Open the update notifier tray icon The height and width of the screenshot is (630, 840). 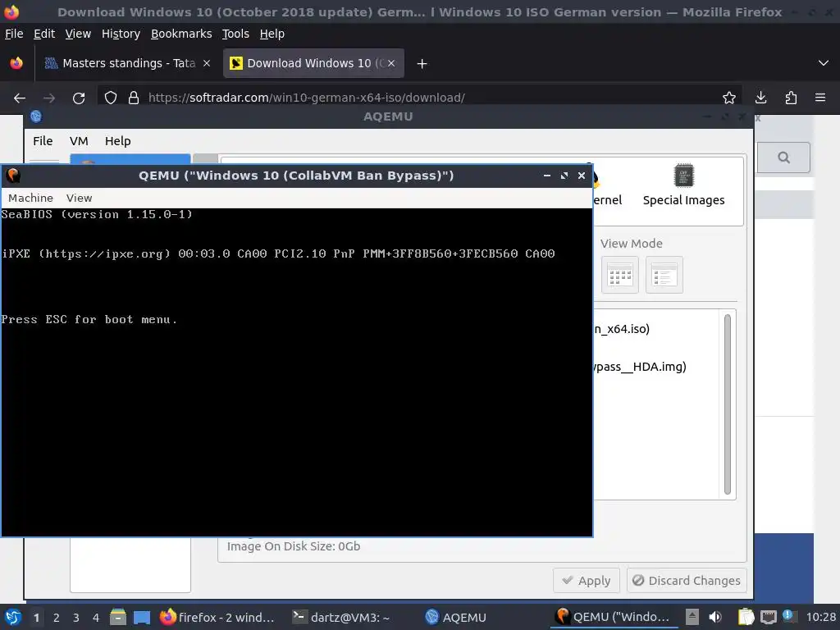[x=787, y=615]
